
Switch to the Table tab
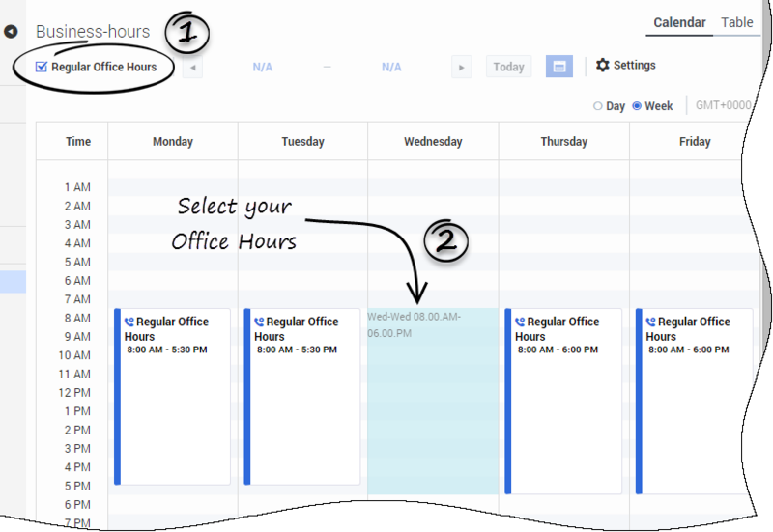[736, 22]
